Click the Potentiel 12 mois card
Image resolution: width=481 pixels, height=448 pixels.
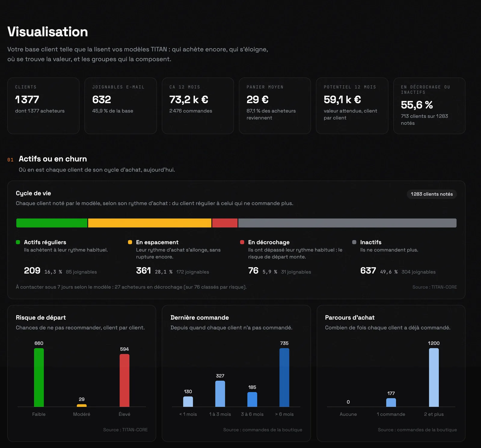coord(352,106)
